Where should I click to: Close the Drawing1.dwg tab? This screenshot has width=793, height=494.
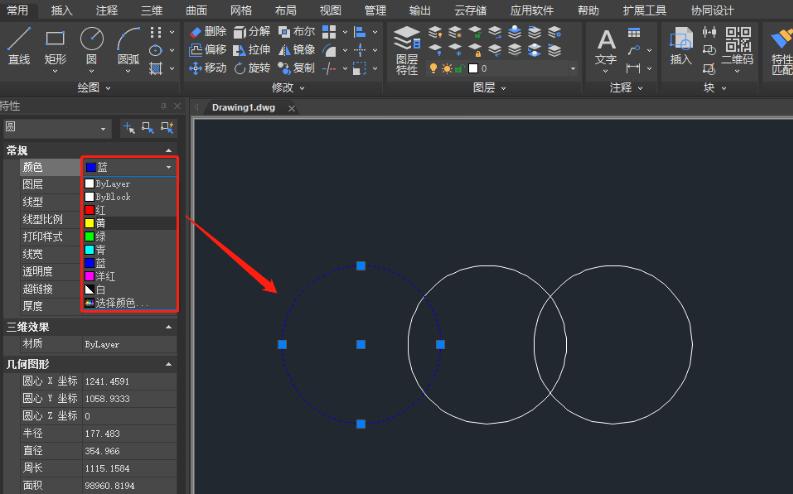pyautogui.click(x=292, y=108)
